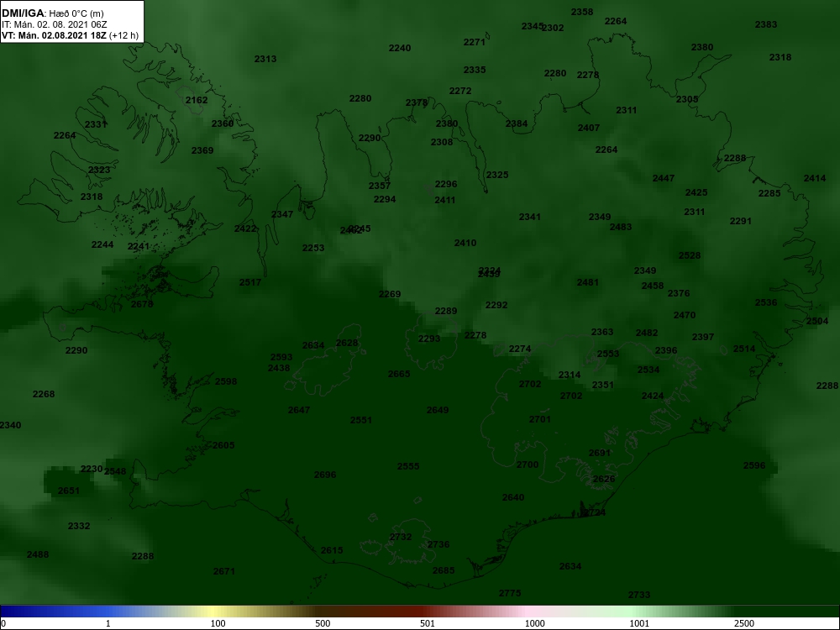Click the map value 2596
Image resolution: width=840 pixels, height=630 pixels.
[x=755, y=465]
